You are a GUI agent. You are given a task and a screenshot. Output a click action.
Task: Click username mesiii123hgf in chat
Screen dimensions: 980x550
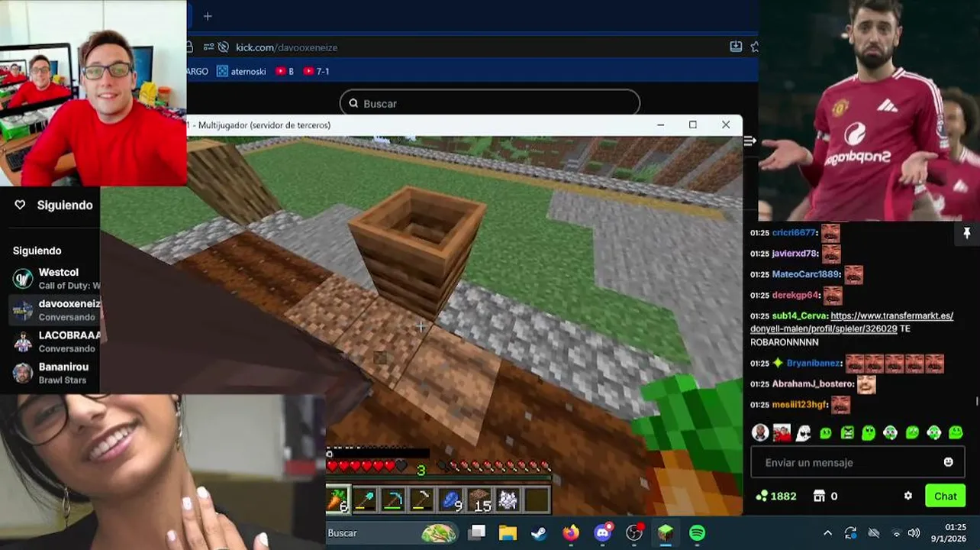coord(800,404)
